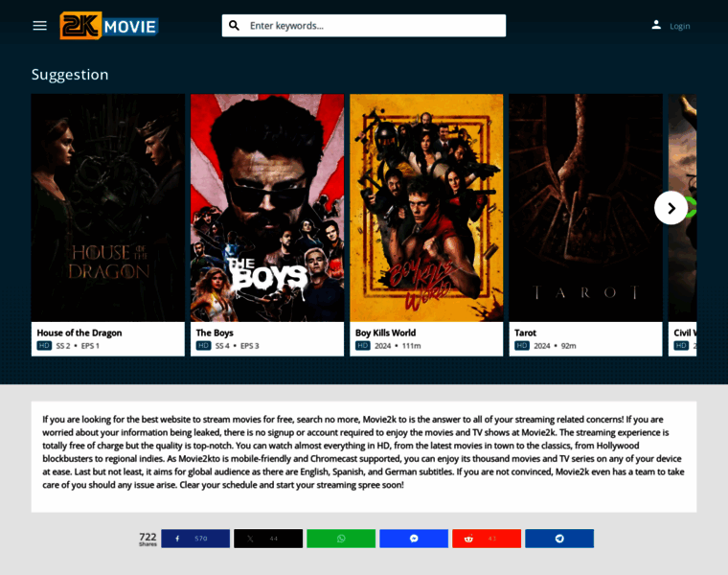Click HD badge under House of the Dragon
The image size is (728, 575).
tap(44, 346)
